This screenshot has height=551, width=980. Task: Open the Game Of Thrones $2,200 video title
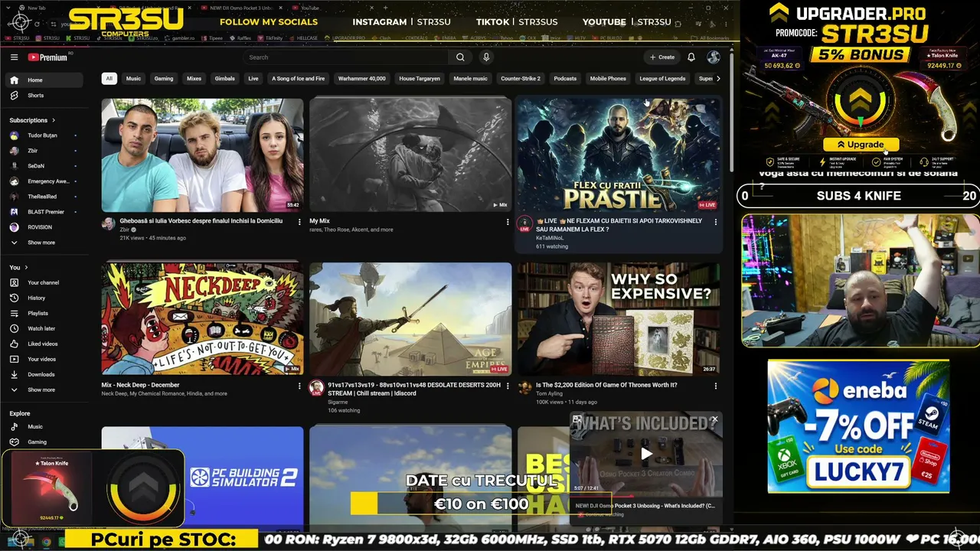[606, 386]
